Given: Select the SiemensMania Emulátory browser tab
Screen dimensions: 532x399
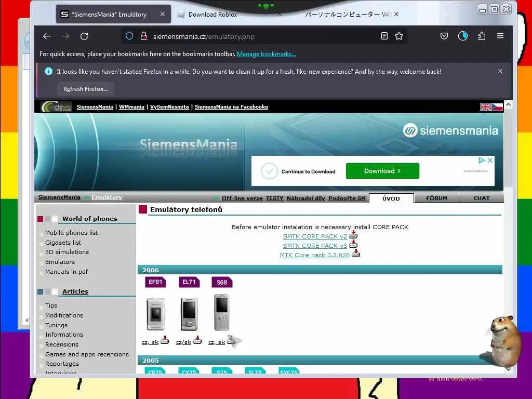Looking at the screenshot, I should point(113,14).
